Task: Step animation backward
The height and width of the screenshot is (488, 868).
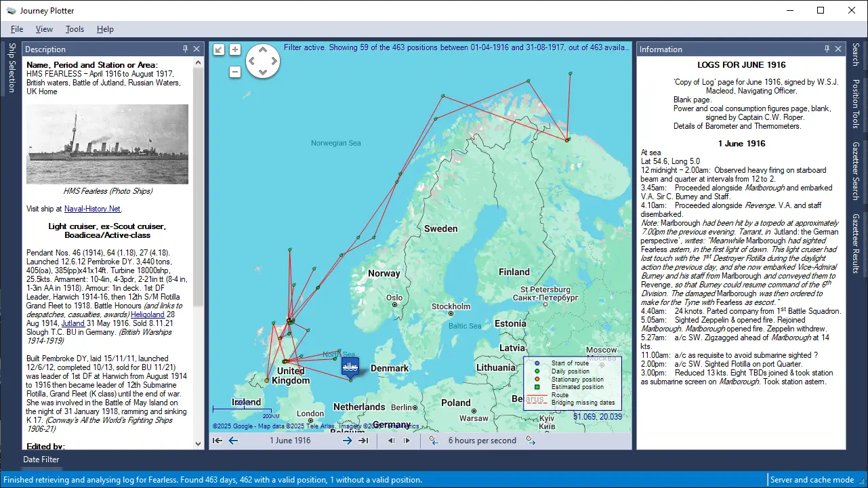Action: 391,441
